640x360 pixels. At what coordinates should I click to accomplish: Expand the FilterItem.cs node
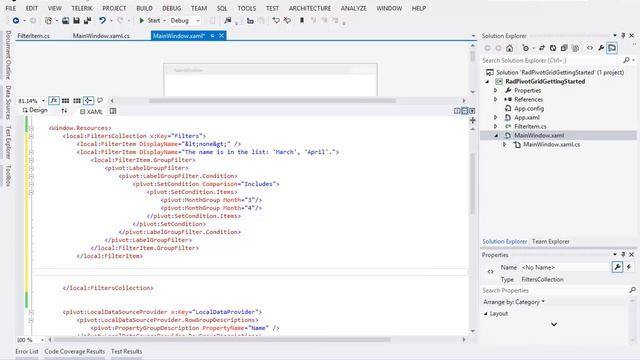496,126
